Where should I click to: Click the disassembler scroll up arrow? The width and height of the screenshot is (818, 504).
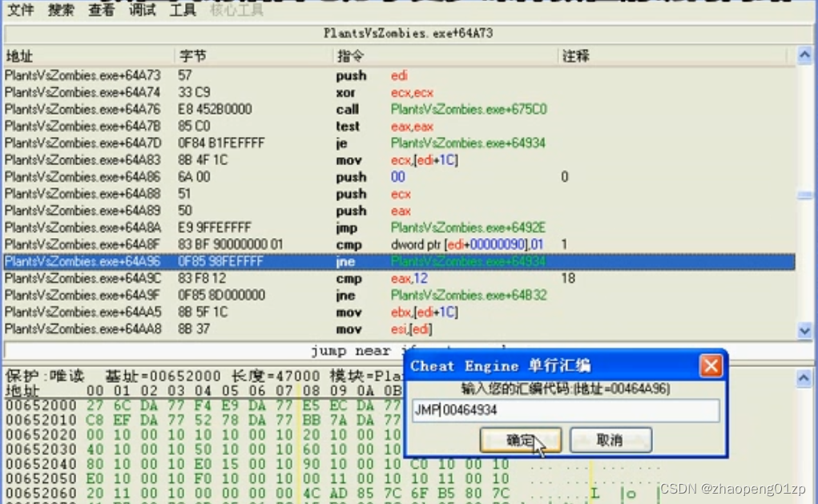[x=804, y=54]
